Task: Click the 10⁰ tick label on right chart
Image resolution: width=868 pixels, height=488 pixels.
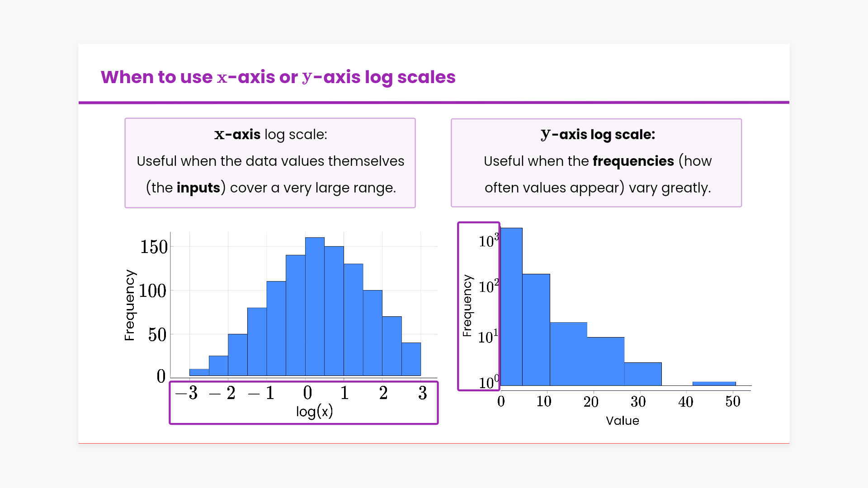Action: [x=488, y=382]
